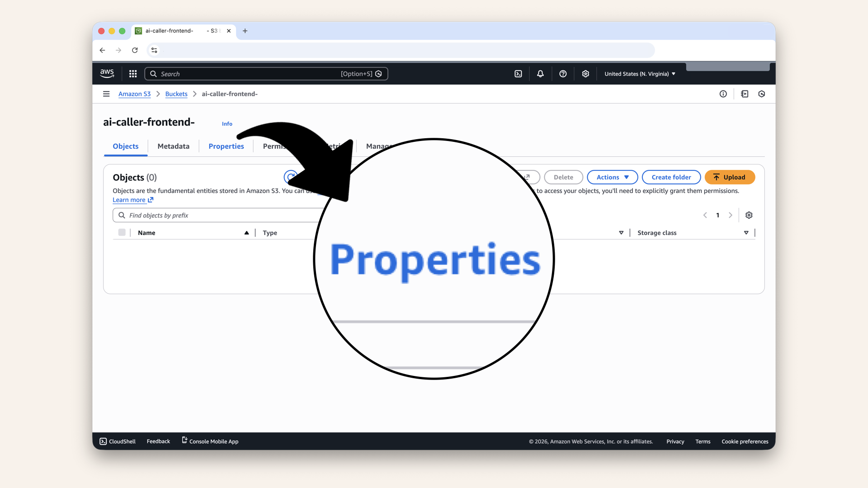This screenshot has height=488, width=868.
Task: Click the Info icon on the breadcrumb bar
Action: pos(723,94)
